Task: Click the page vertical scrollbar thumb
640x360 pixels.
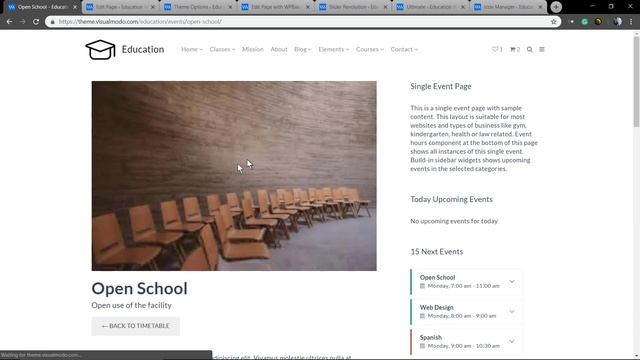Action: (x=636, y=82)
